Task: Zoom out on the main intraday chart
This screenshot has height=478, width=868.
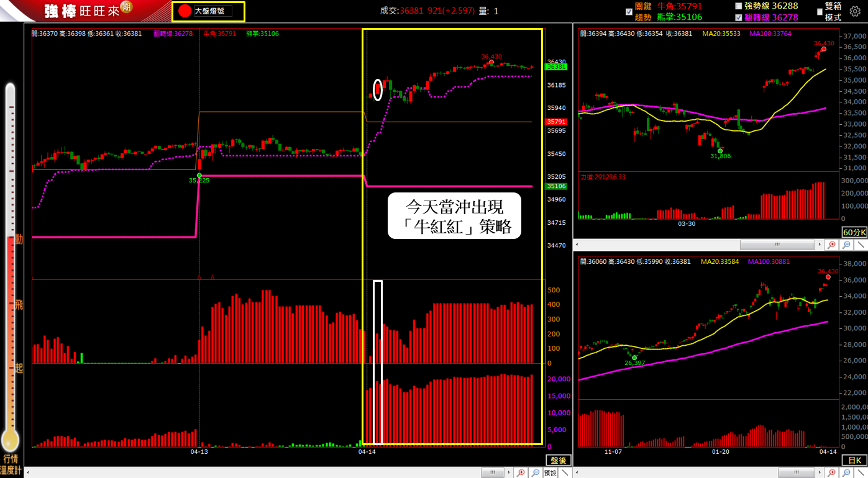Action: pos(535,472)
